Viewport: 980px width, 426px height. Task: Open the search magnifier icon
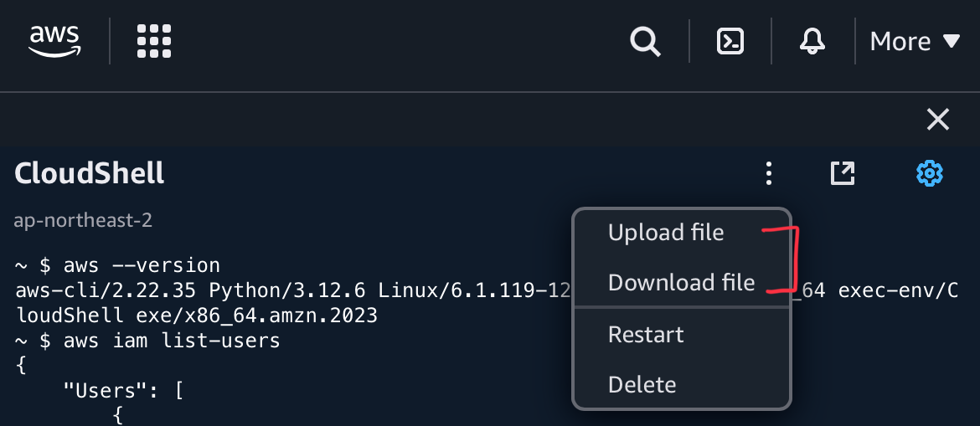tap(645, 41)
